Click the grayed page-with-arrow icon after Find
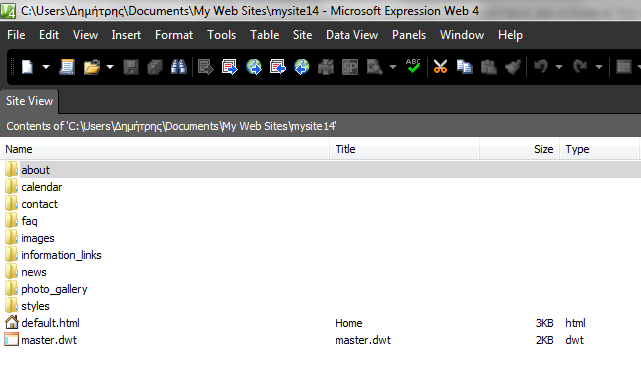Screen dimensions: 641x371 tap(206, 67)
